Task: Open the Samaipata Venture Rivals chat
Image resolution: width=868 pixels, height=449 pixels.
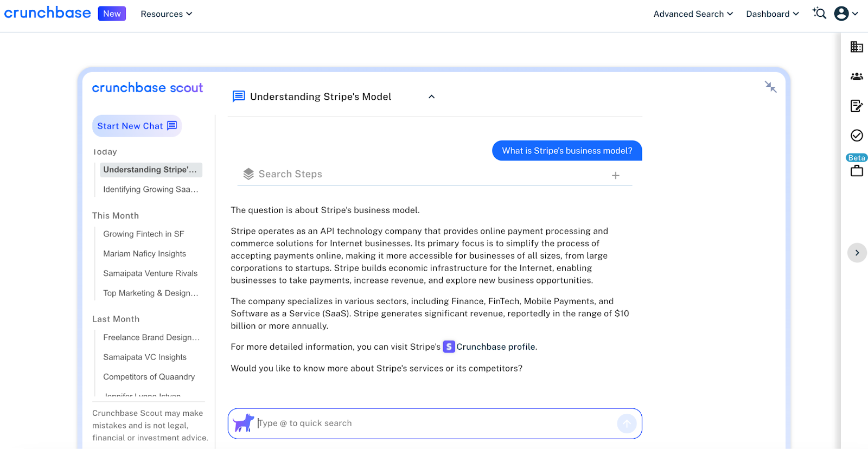Action: (x=150, y=273)
